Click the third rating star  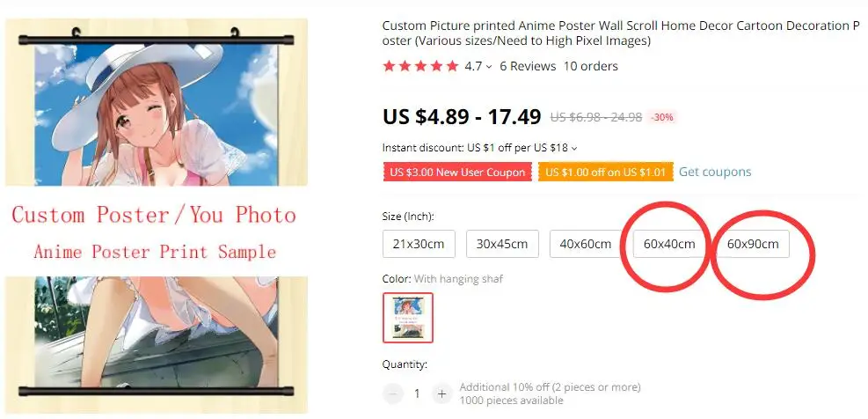pyautogui.click(x=420, y=67)
